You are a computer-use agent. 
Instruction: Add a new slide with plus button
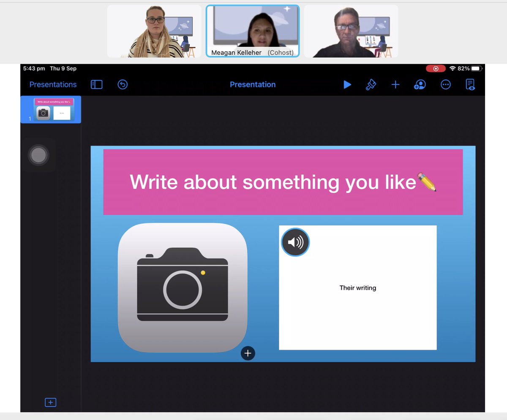50,402
